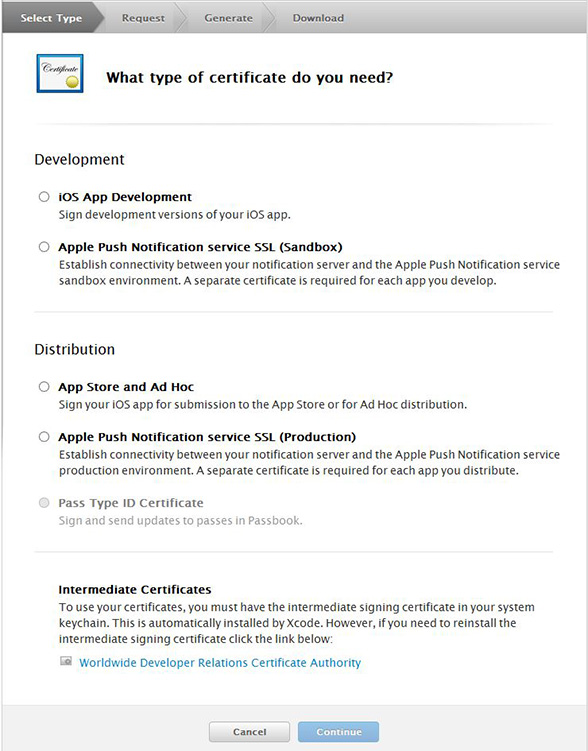Screen dimensions: 588x751
Task: Click the Pass Type ID Certificate label
Action: [x=131, y=503]
